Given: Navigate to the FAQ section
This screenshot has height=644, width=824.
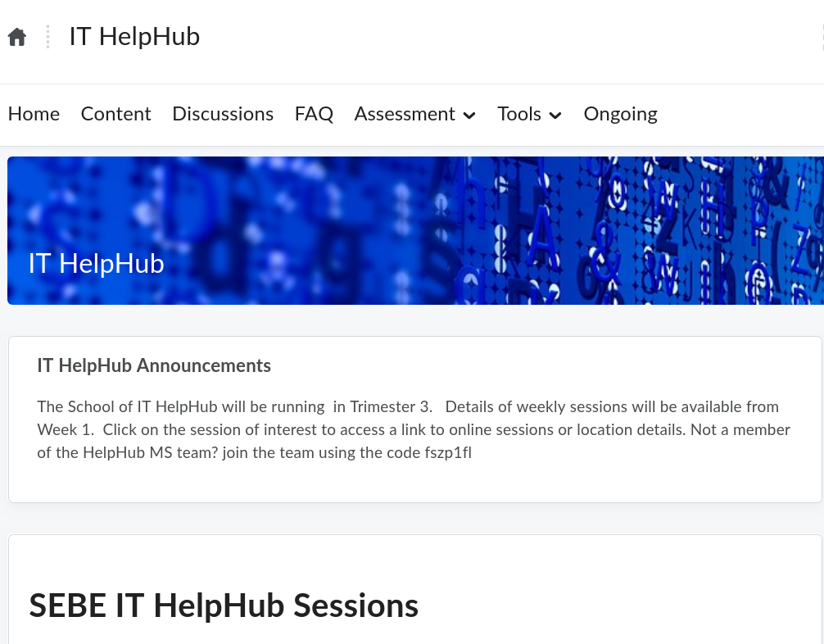Looking at the screenshot, I should pos(314,115).
